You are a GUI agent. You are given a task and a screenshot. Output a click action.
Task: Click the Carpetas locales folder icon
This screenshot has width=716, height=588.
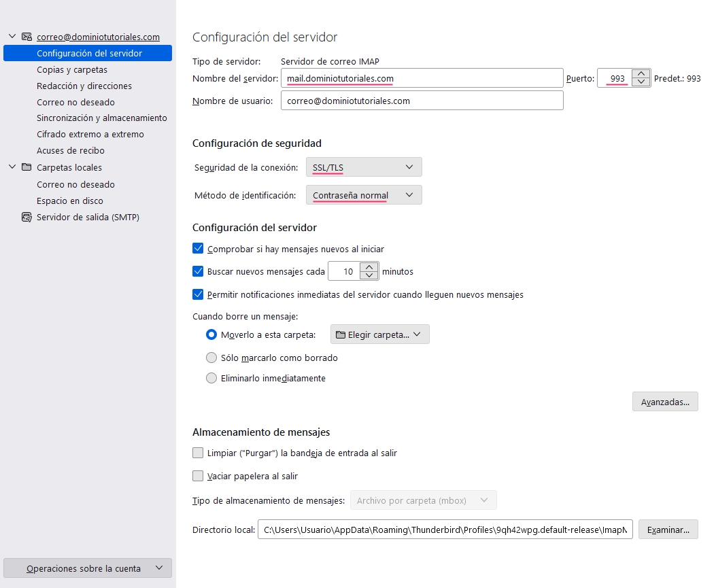coord(27,167)
